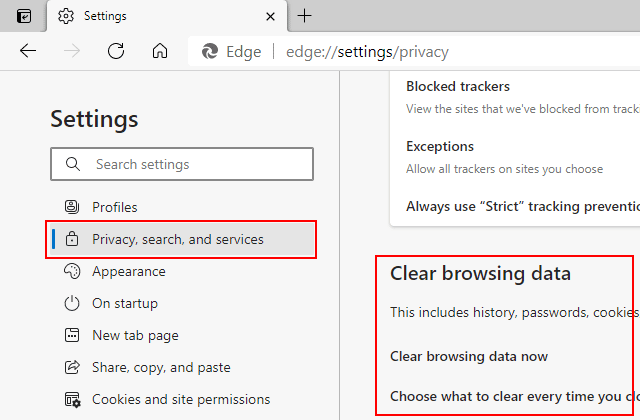Click the padlock icon in the sidebar

coord(72,239)
